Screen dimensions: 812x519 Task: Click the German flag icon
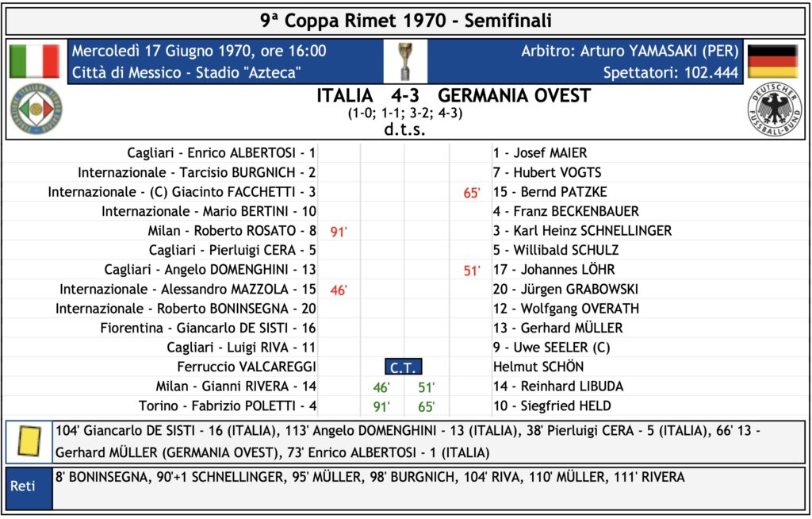pos(772,61)
